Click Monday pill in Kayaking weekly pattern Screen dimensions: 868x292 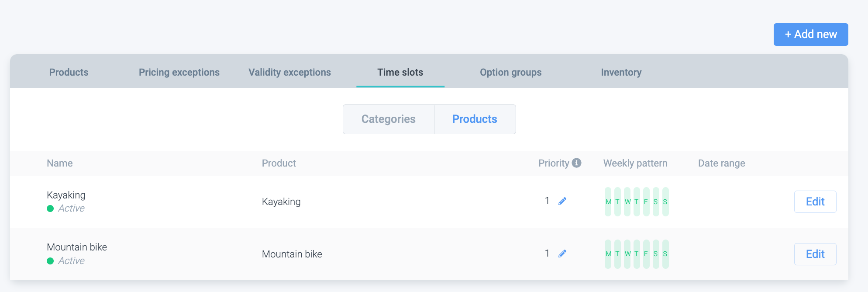608,202
